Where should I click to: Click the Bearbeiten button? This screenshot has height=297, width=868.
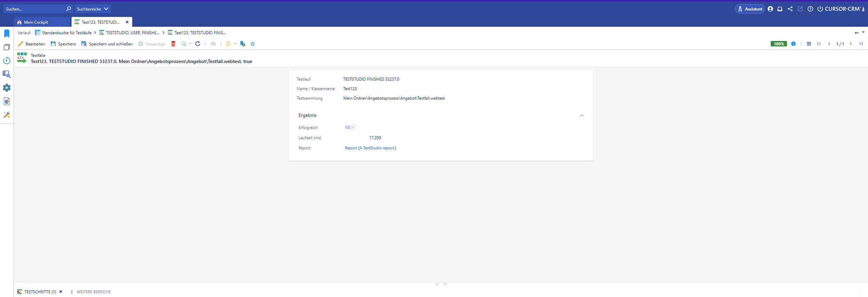tap(32, 44)
